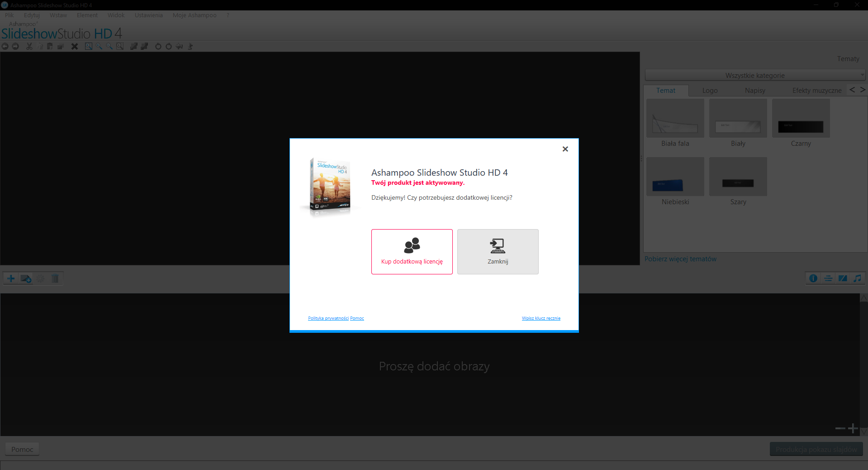The height and width of the screenshot is (470, 868).
Task: Click the Zoom out magnifier icon
Action: [109, 46]
